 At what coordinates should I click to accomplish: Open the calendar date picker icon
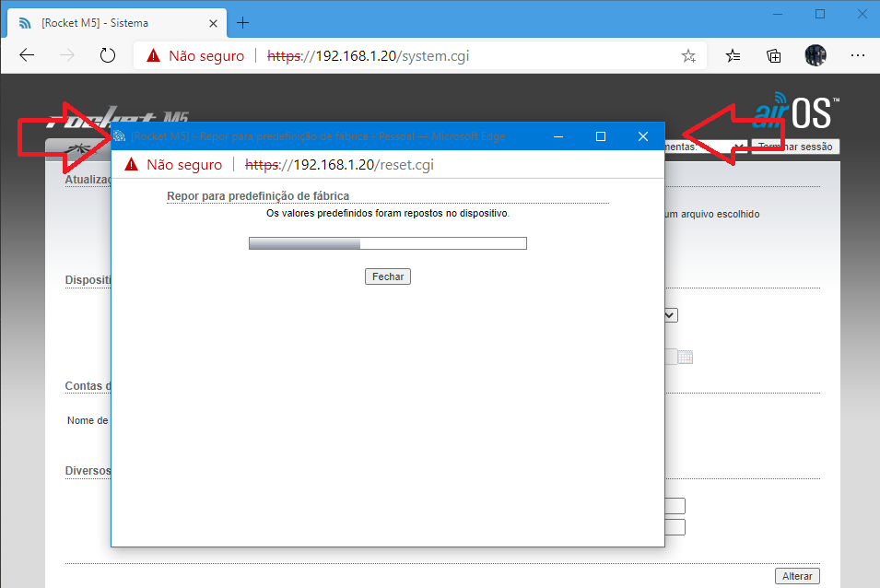coord(686,357)
